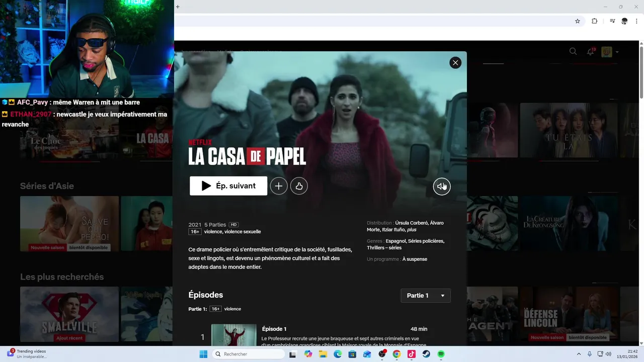The height and width of the screenshot is (362, 644).
Task: Open Windows Start menu
Action: click(203, 354)
